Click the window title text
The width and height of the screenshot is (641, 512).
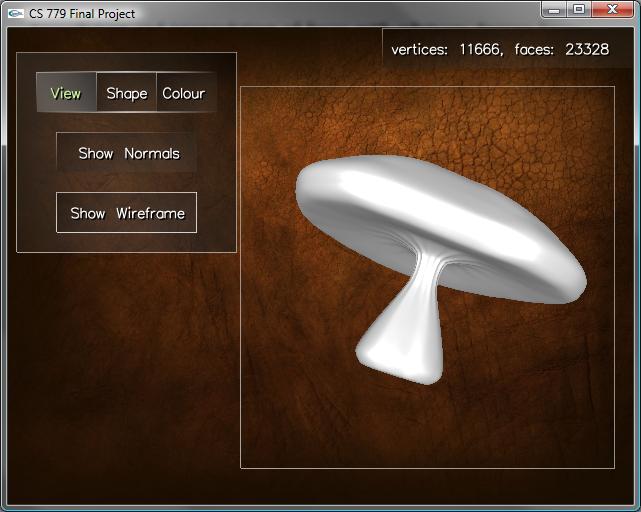coord(82,14)
